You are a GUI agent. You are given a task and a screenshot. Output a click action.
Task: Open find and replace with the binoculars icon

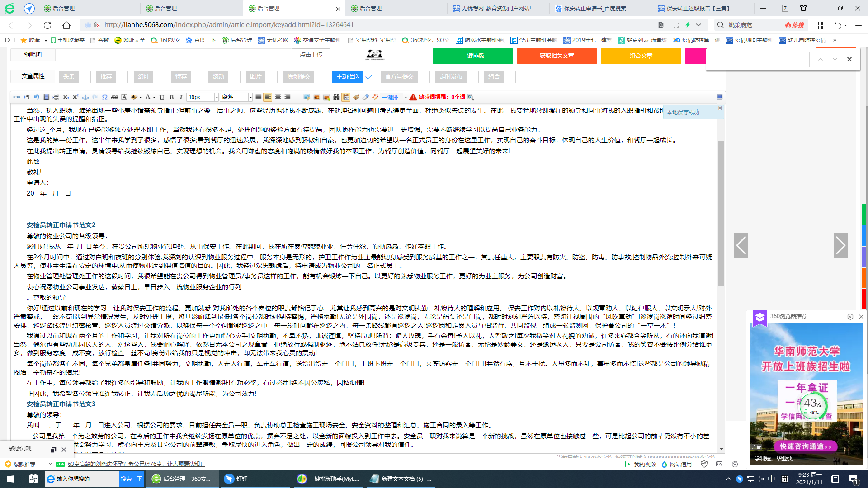tap(336, 97)
